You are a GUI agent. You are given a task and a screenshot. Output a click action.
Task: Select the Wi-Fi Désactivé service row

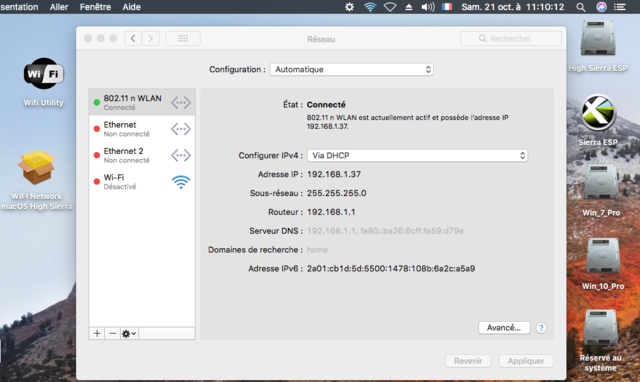coord(142,182)
